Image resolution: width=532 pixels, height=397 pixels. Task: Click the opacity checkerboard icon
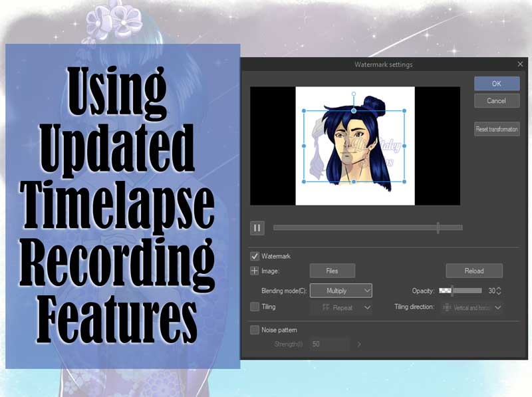tap(445, 291)
